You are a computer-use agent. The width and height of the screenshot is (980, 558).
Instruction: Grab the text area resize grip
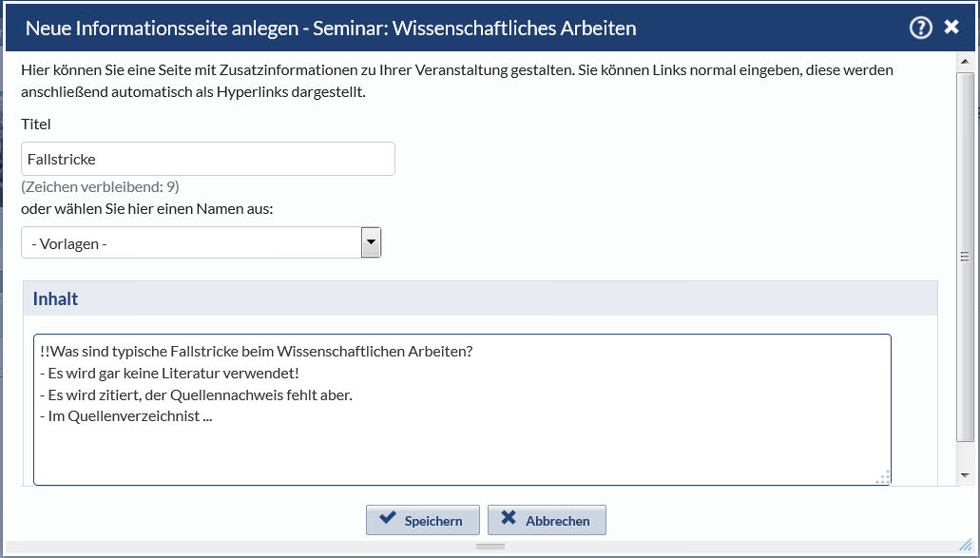point(882,477)
